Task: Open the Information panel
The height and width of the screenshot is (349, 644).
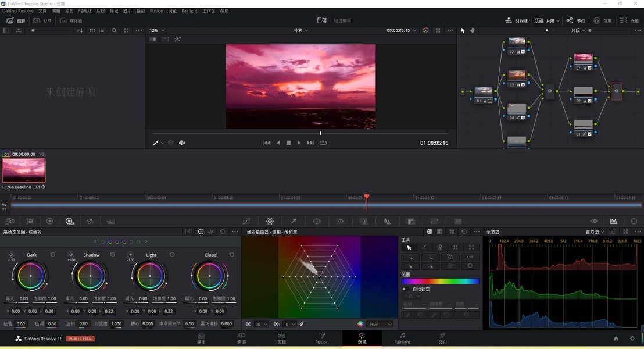Action: point(634,221)
